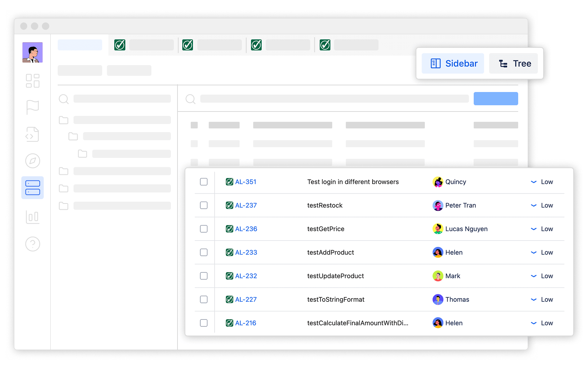Click the search magnifier in the folder panel
This screenshot has width=588, height=368.
pos(63,99)
